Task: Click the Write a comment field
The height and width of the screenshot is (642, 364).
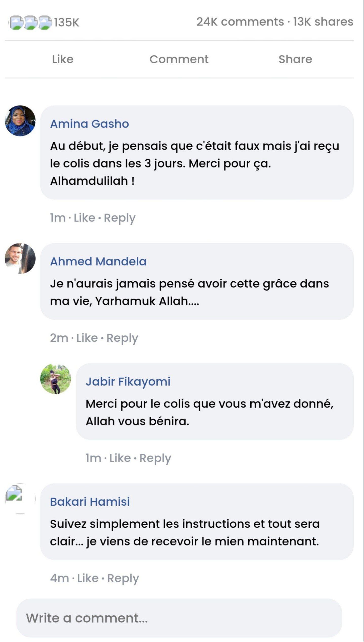Action: (179, 618)
